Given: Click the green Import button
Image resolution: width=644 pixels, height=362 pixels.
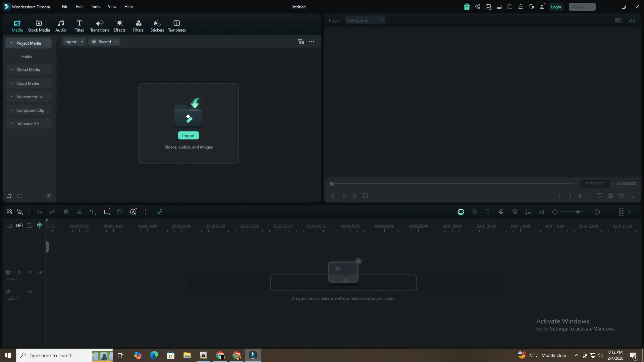Looking at the screenshot, I should coord(188,136).
